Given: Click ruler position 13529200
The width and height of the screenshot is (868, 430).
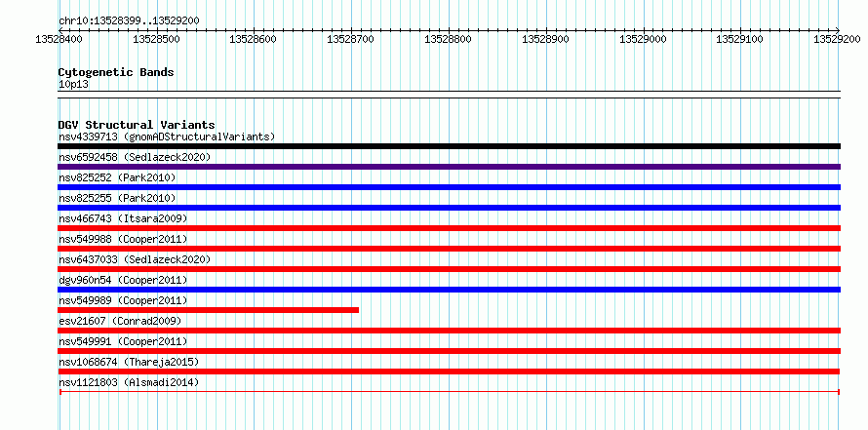Looking at the screenshot, I should (839, 39).
